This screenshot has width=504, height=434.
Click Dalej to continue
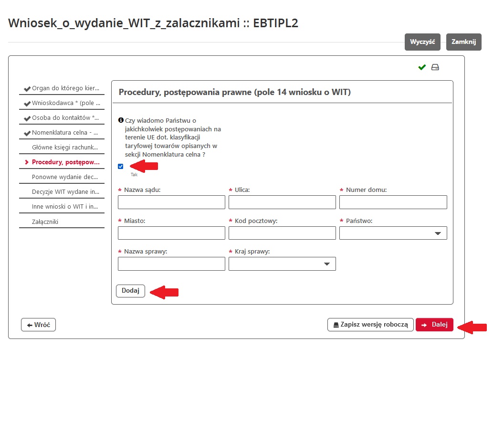(x=434, y=325)
